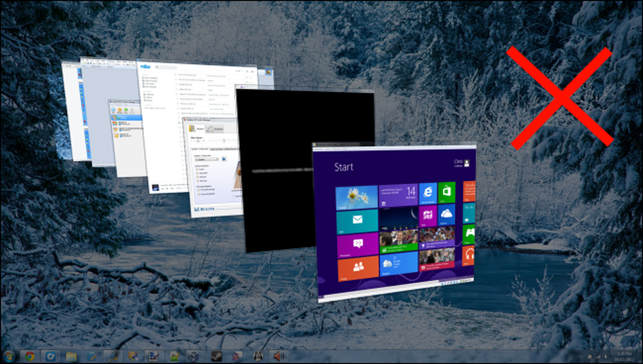Screen dimensions: 643x364
Task: Click the Rdio logo in the Rdio window
Action: tap(145, 66)
